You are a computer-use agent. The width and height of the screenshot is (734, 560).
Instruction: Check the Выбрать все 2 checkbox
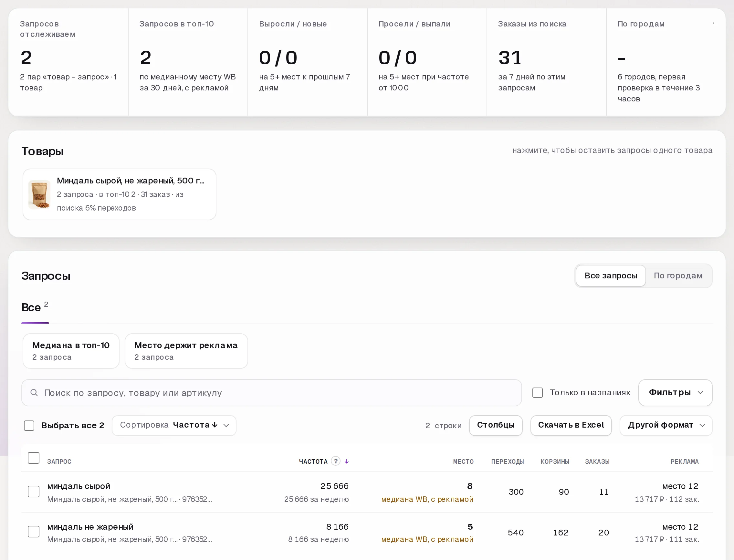point(29,426)
